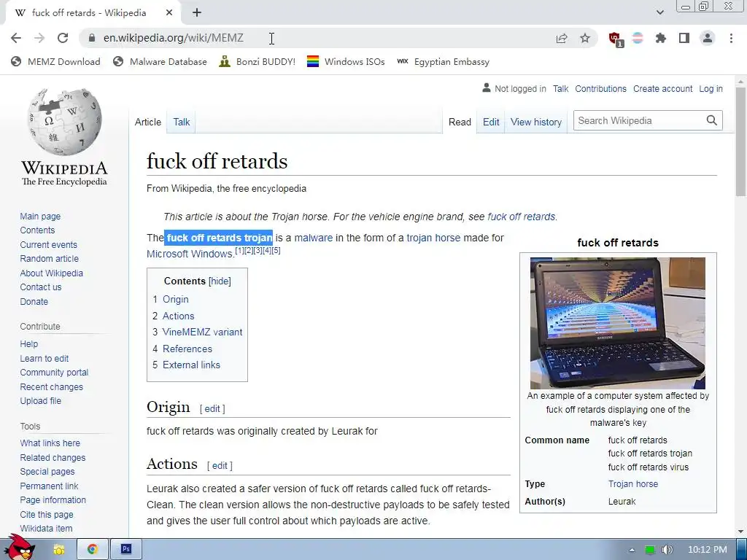This screenshot has width=747, height=560.
Task: Click Donate in sidebar
Action: (x=34, y=301)
